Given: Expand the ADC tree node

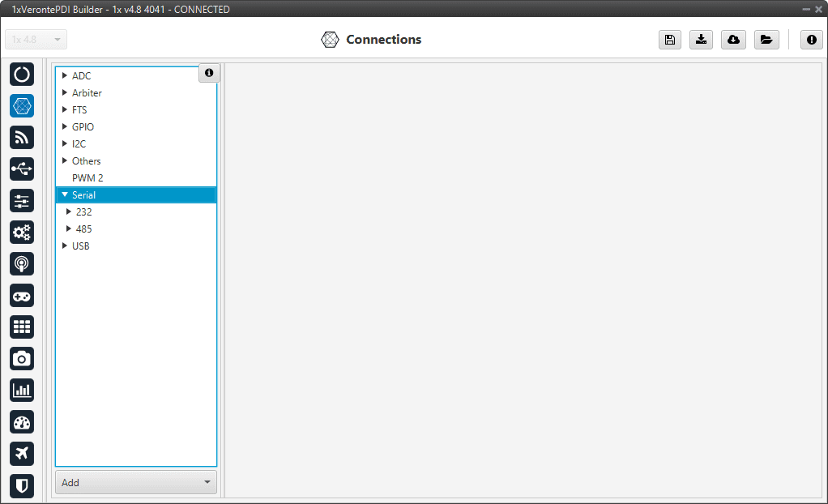Looking at the screenshot, I should (65, 75).
